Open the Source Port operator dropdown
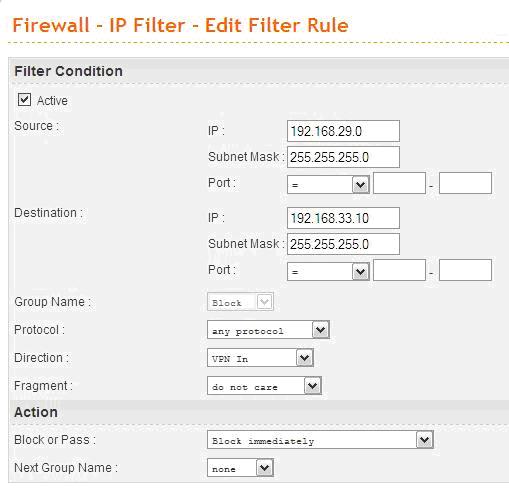The width and height of the screenshot is (509, 492). coord(328,184)
